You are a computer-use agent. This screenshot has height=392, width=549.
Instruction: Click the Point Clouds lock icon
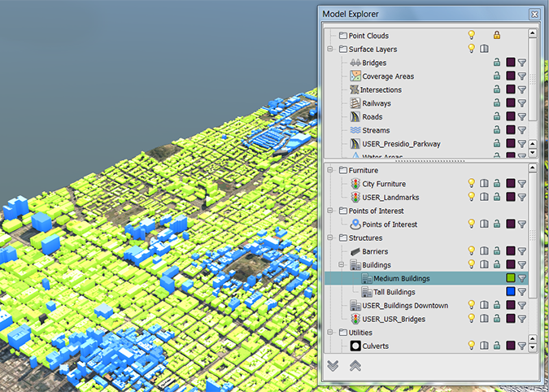pos(497,35)
